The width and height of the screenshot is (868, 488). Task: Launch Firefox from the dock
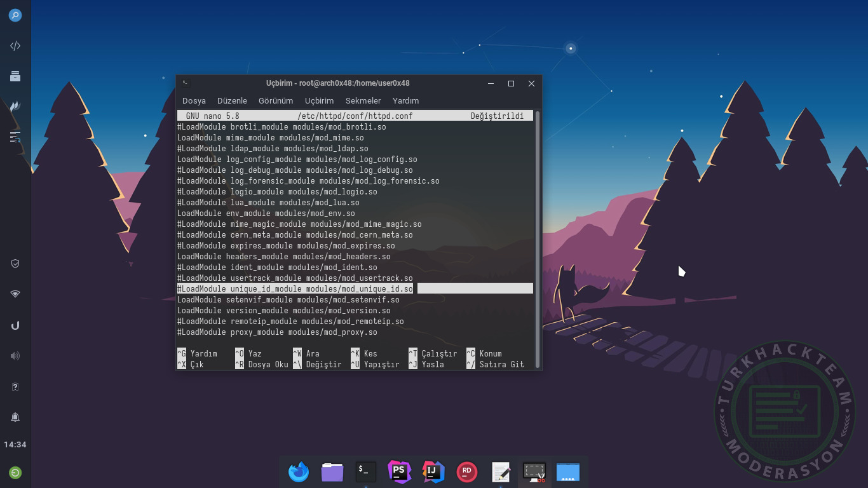coord(299,471)
